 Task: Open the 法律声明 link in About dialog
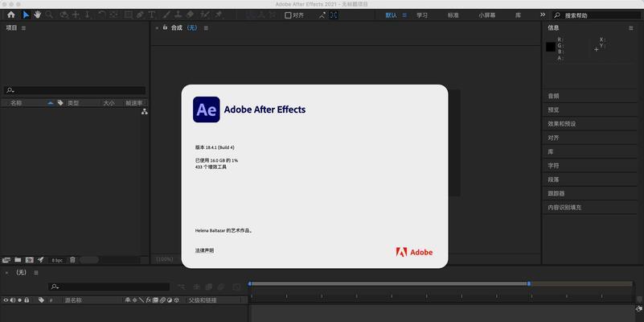coord(204,250)
